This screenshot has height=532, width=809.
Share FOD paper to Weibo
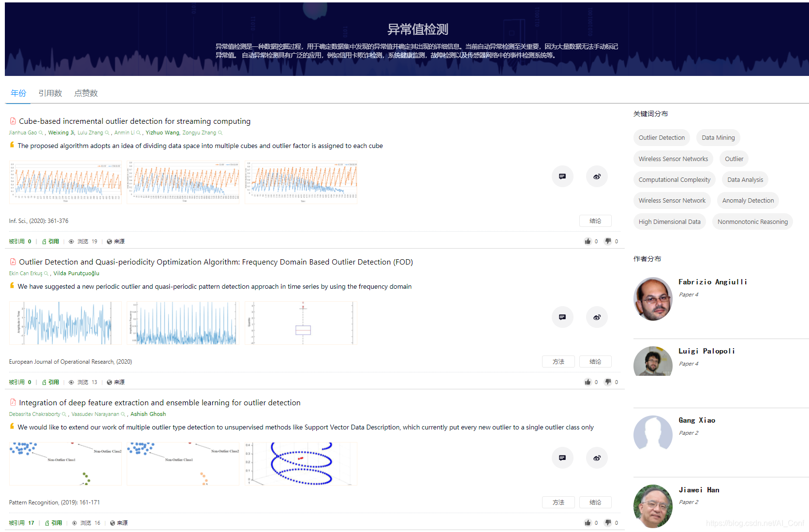[x=597, y=317]
